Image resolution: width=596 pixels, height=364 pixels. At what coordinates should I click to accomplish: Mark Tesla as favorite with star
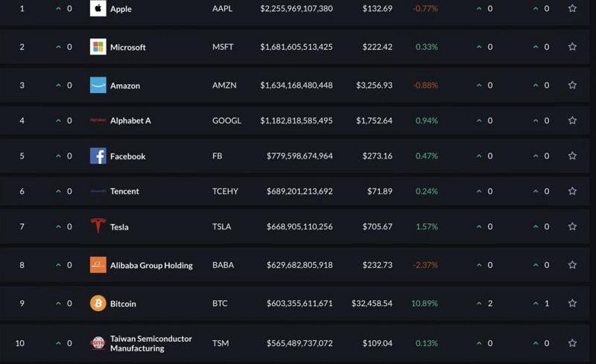(572, 226)
